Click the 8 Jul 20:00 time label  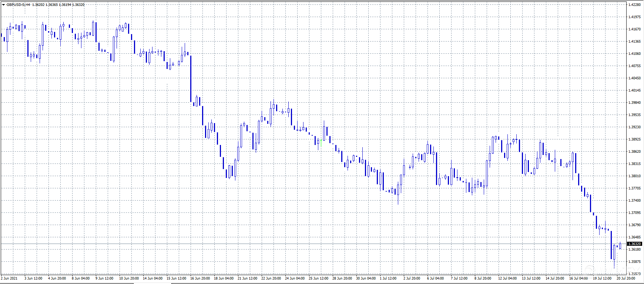(x=483, y=278)
